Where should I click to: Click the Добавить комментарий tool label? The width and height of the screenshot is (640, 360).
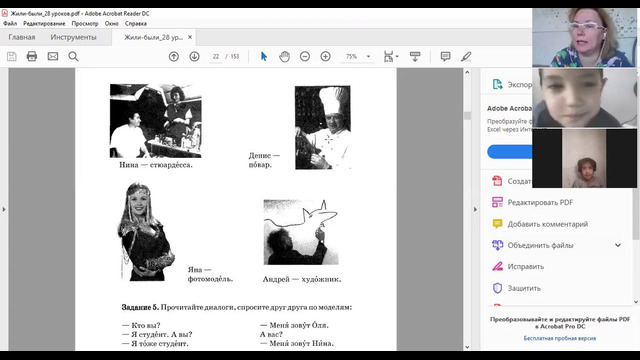point(548,224)
